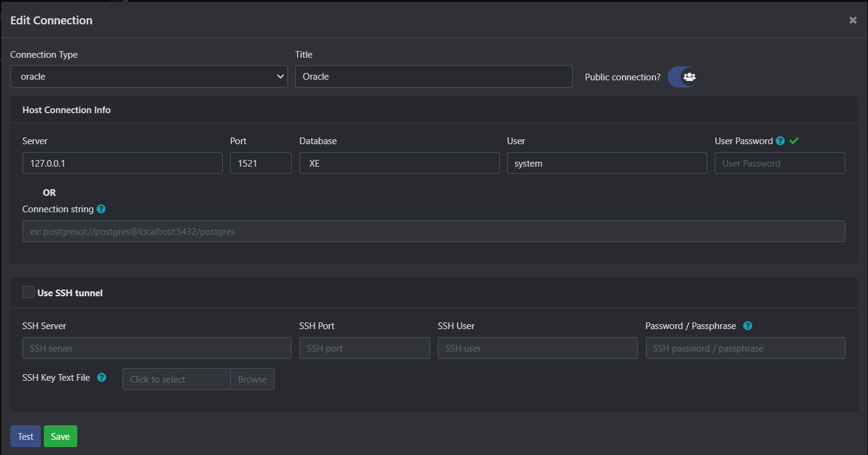Click the User field containing system

pos(607,163)
